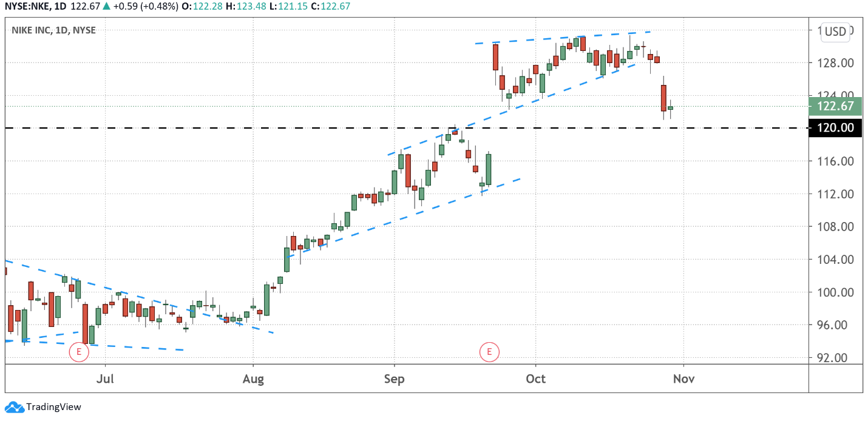This screenshot has width=868, height=421.
Task: Click the NIKE INC, 1D, NYSE chart legend
Action: [x=53, y=30]
